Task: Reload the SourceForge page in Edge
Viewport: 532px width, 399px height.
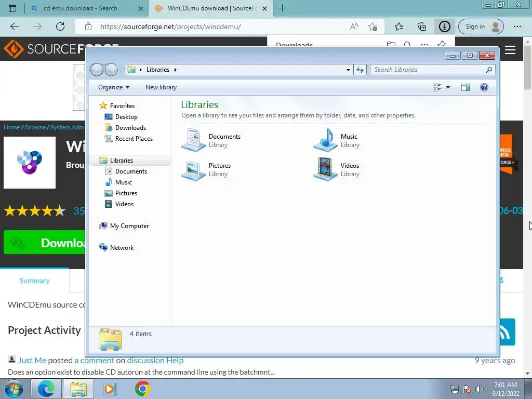Action: (60, 26)
